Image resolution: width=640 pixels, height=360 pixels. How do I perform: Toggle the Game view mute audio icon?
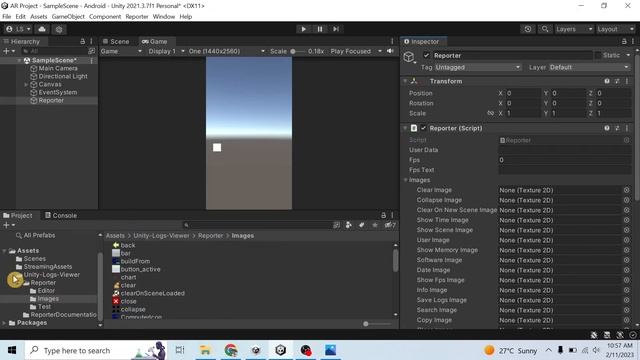(390, 51)
